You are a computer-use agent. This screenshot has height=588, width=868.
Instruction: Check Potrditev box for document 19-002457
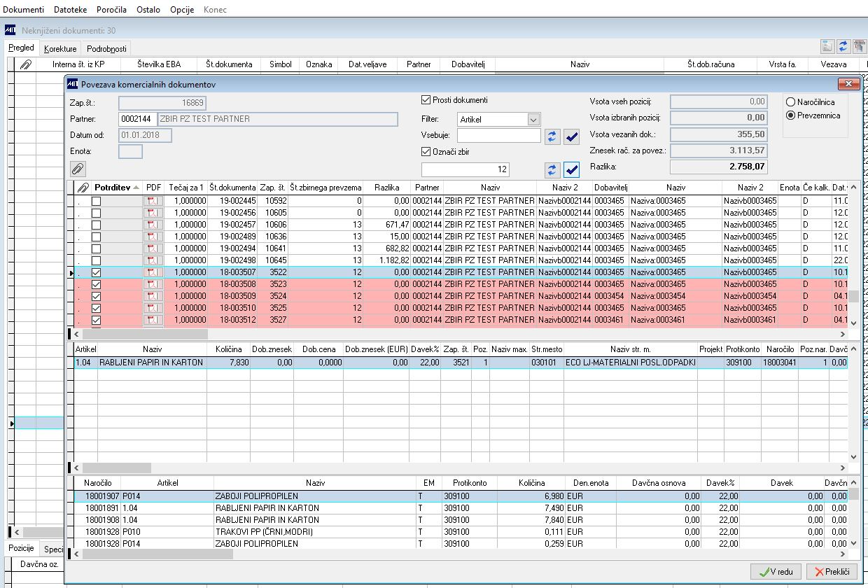97,225
